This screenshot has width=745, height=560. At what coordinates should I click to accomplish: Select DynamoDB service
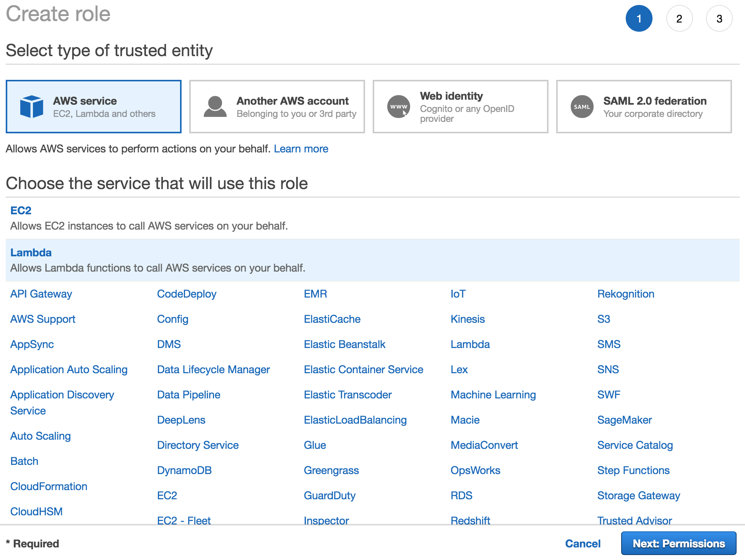pos(184,470)
